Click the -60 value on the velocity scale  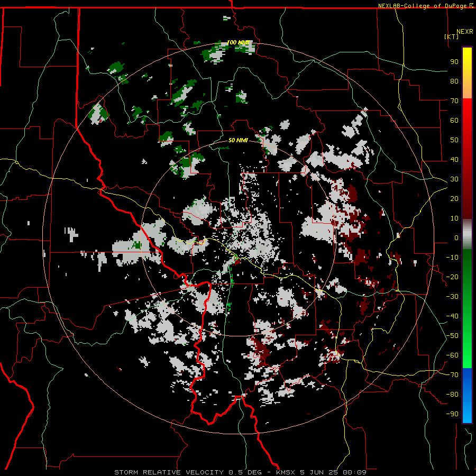click(452, 355)
